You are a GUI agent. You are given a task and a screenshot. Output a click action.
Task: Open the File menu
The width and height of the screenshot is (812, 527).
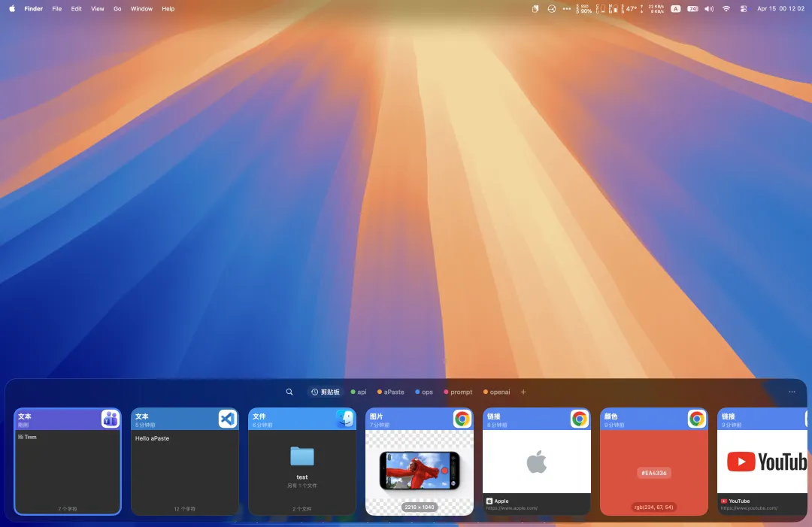57,9
